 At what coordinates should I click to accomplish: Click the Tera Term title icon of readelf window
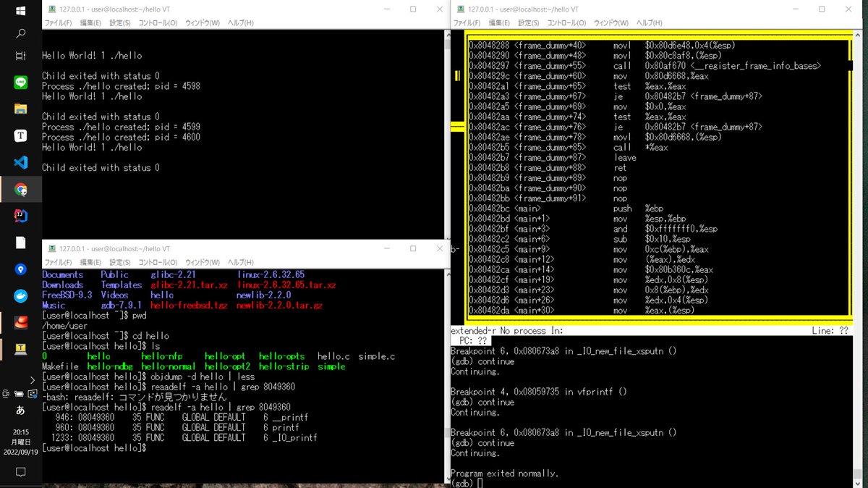click(51, 248)
